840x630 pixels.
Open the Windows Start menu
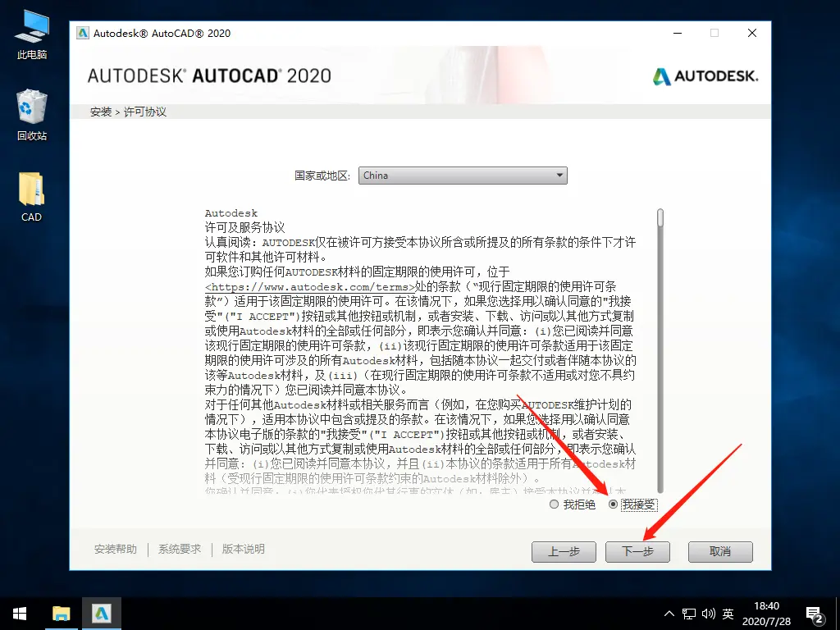coord(20,614)
